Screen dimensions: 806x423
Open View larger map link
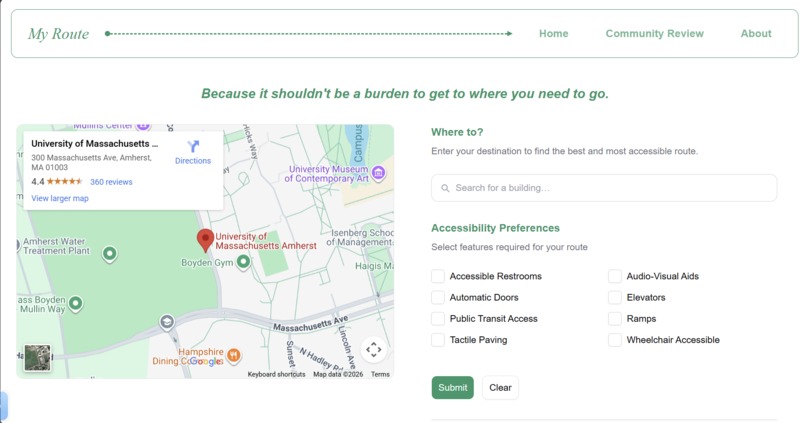click(x=60, y=198)
